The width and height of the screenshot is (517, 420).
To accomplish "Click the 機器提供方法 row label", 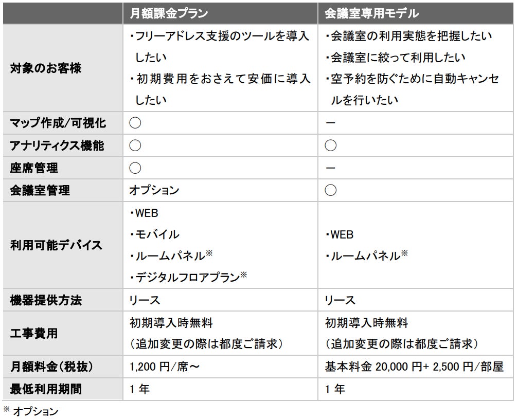I will (x=46, y=300).
